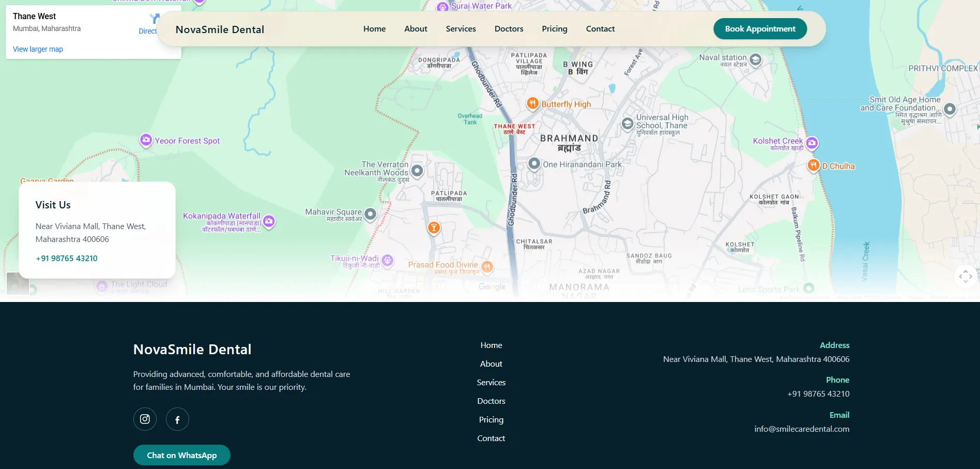Click the footer About link
The image size is (980, 469).
click(x=491, y=364)
